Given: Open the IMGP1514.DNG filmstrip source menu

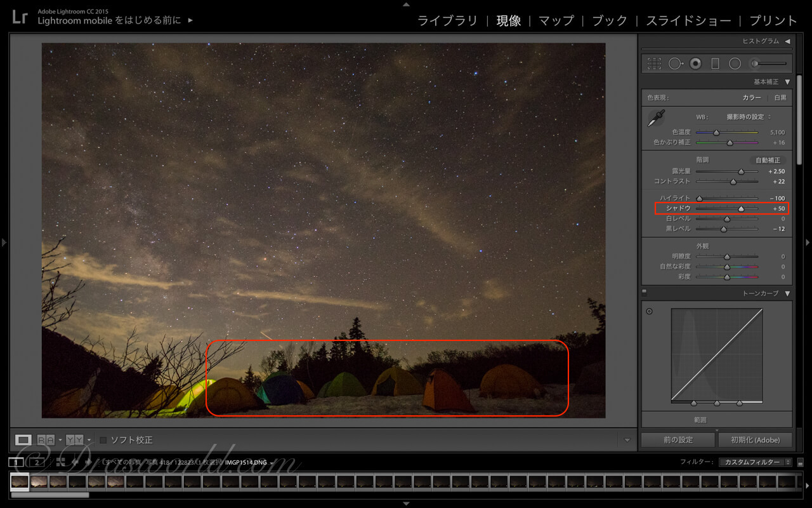Looking at the screenshot, I should (x=248, y=462).
